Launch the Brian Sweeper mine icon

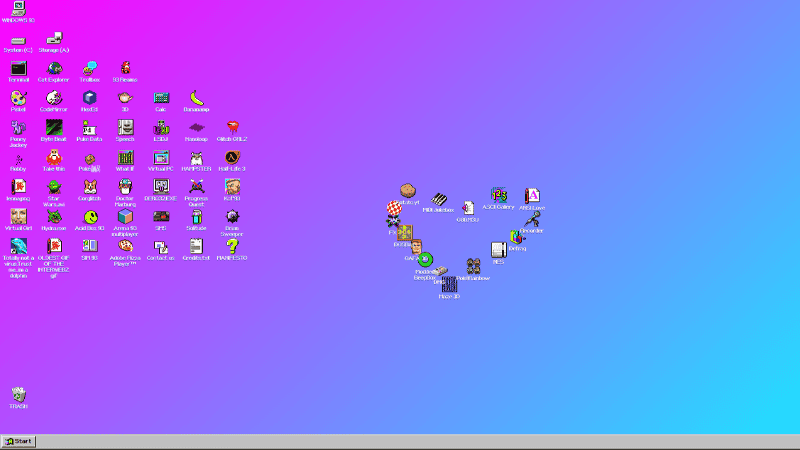point(232,216)
